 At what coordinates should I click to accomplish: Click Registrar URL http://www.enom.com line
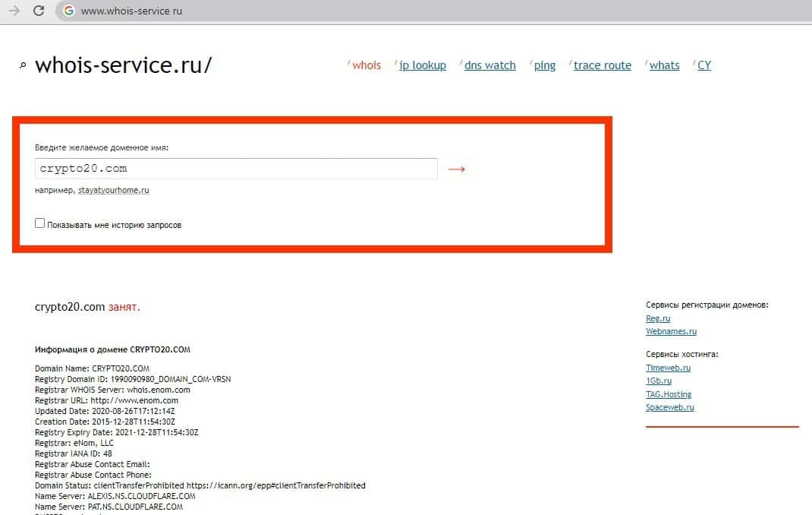point(106,400)
